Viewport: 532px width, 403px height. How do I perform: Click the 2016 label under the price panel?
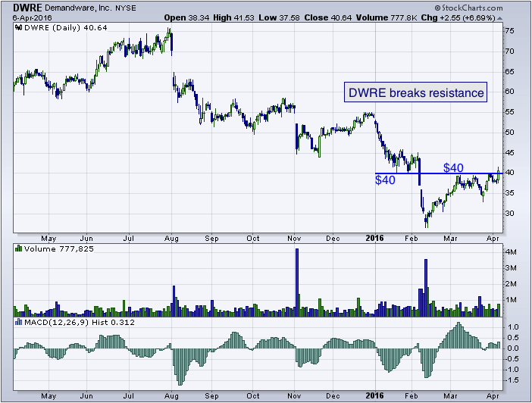click(x=375, y=239)
